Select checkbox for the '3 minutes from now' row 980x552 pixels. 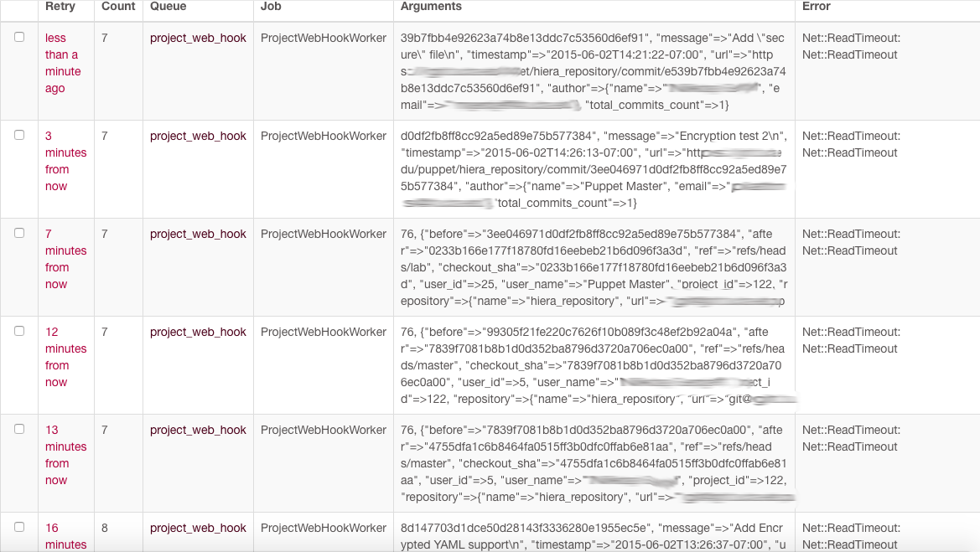[x=19, y=135]
